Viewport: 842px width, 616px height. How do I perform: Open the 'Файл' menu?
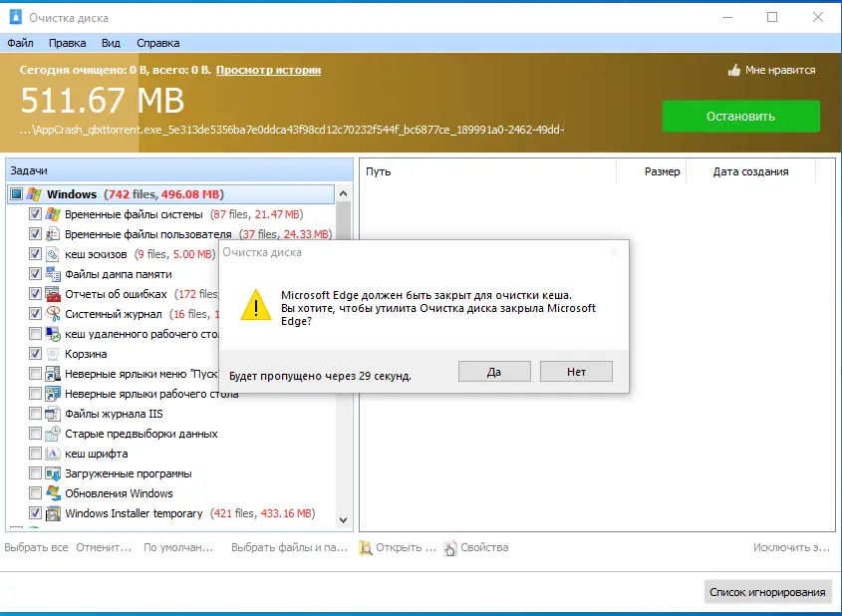[x=21, y=43]
